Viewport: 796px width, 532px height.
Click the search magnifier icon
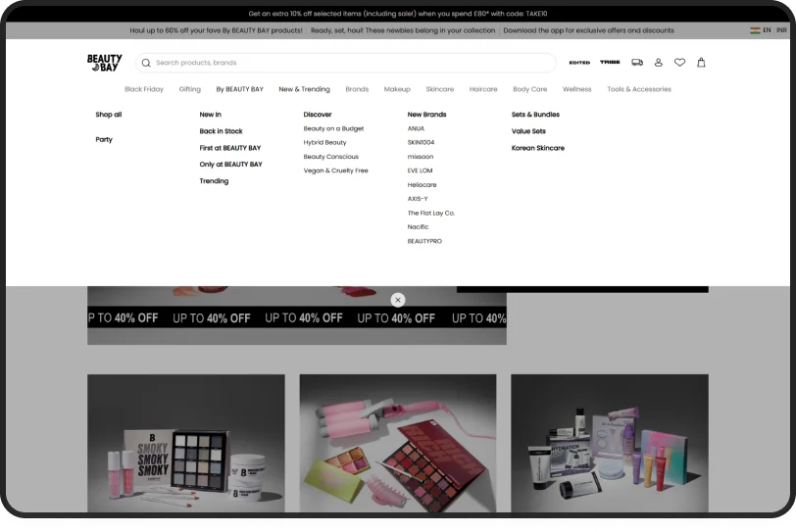point(146,63)
